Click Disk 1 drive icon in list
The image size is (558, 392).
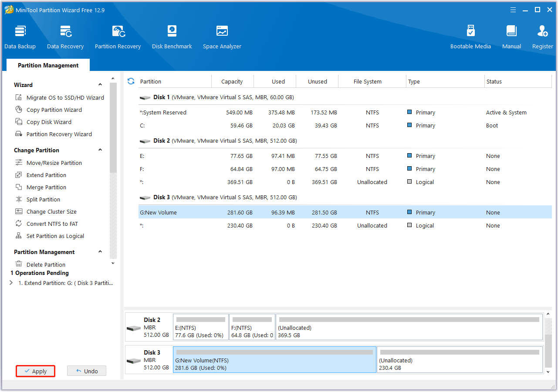click(x=145, y=97)
